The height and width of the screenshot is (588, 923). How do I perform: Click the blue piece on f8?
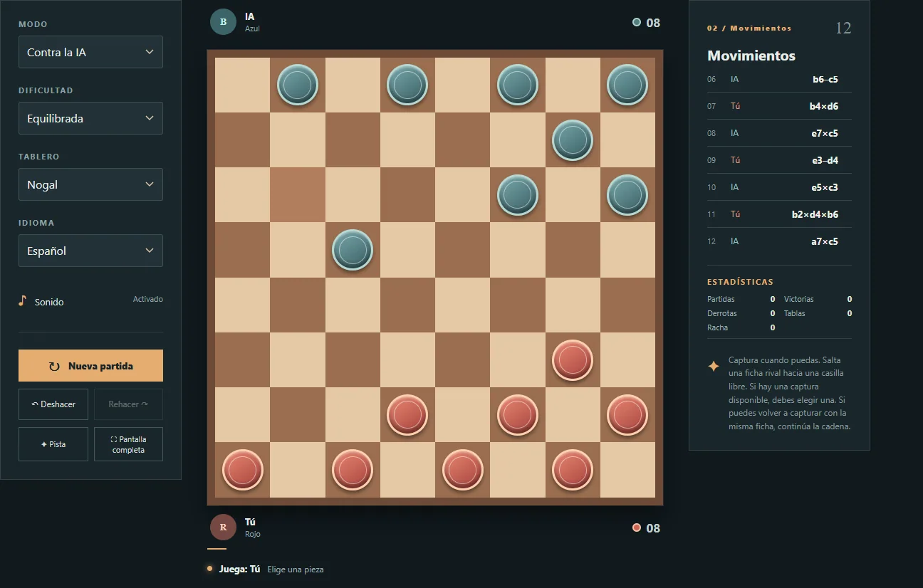click(x=518, y=85)
